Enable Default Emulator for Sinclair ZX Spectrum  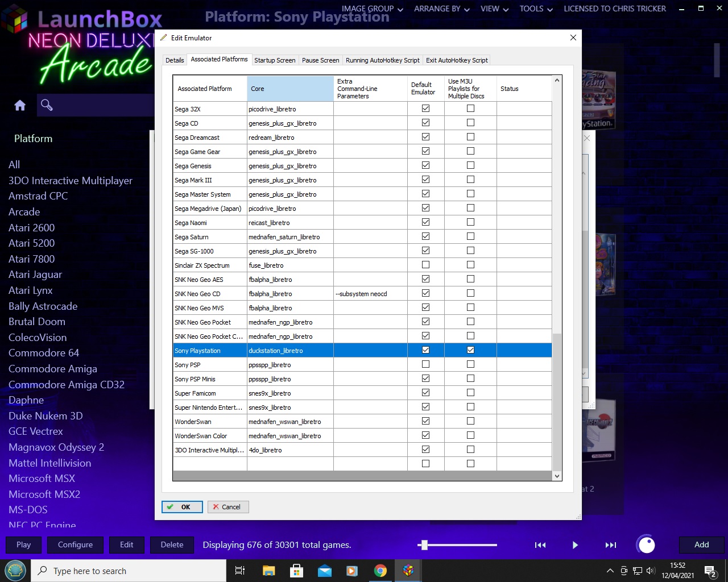[x=425, y=265]
